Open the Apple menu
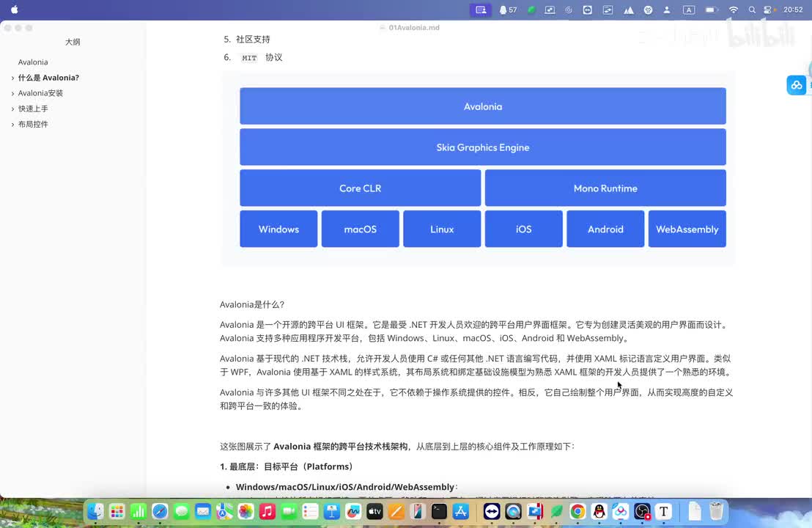The width and height of the screenshot is (812, 528). click(x=15, y=10)
